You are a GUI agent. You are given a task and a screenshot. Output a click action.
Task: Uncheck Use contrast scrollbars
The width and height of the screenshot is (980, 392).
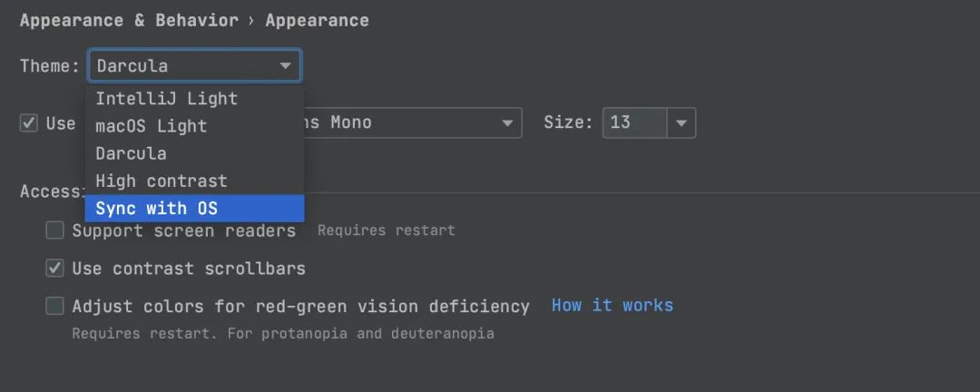click(x=55, y=269)
